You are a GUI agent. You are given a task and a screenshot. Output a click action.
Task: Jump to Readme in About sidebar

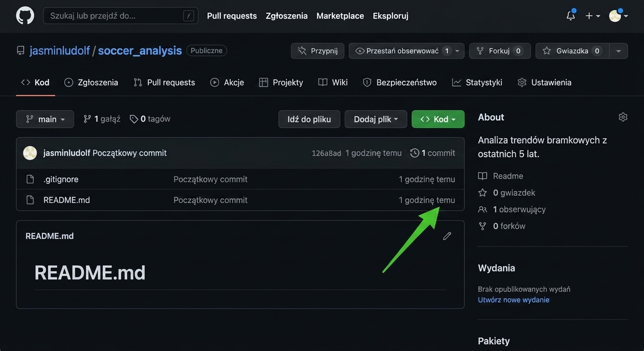pyautogui.click(x=501, y=176)
